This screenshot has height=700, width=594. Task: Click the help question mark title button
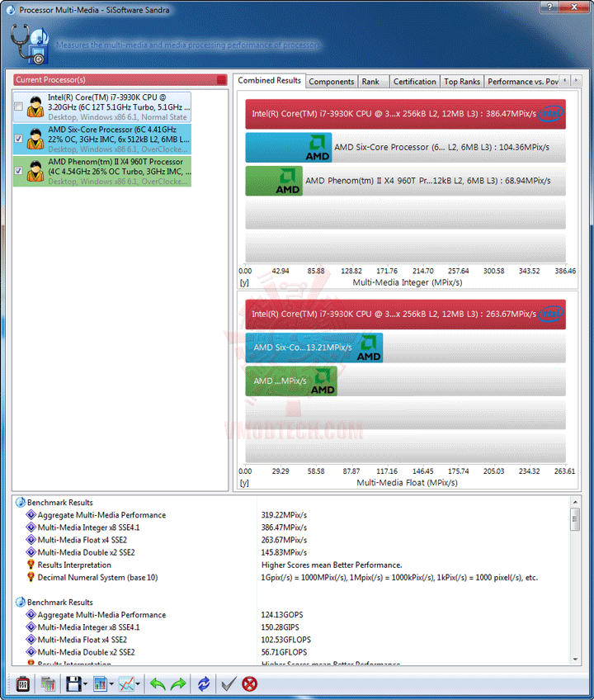[549, 7]
